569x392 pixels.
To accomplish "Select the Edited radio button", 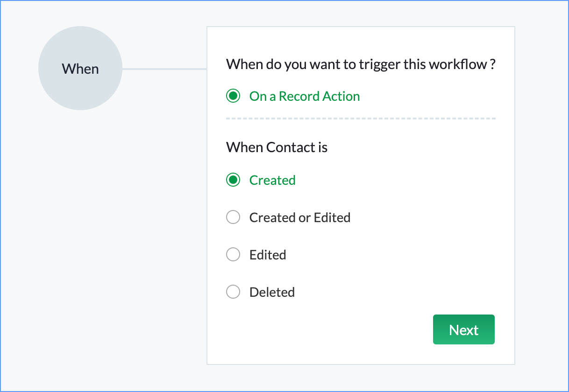I will 233,255.
